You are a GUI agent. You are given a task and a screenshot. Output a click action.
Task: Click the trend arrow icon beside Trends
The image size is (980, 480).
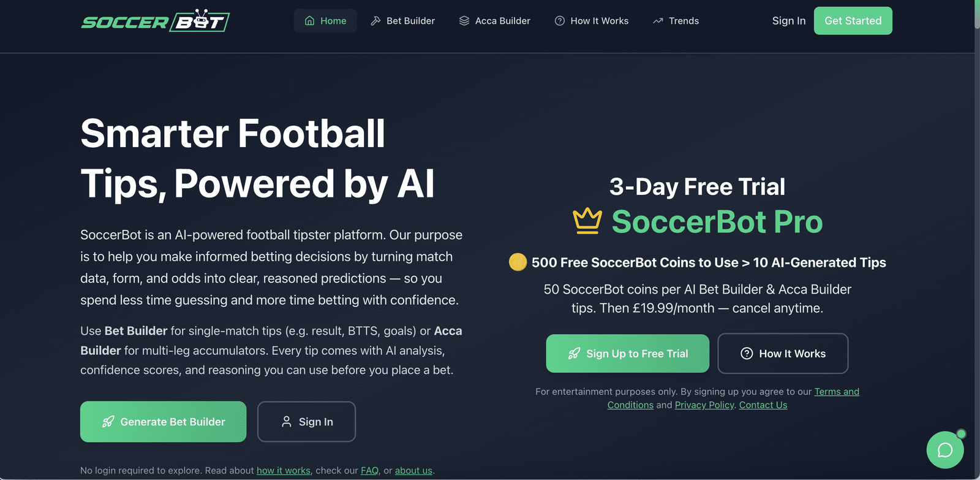658,21
